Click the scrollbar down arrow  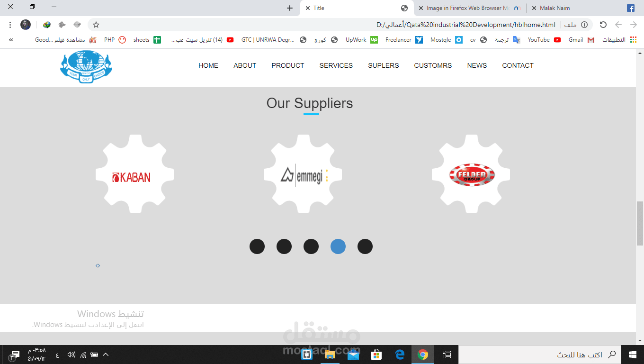[x=640, y=340]
